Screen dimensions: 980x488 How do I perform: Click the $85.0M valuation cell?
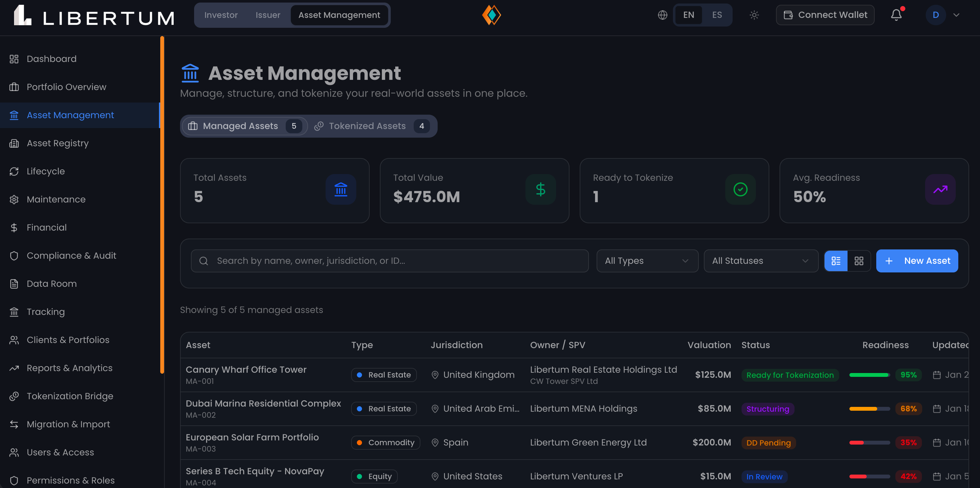coord(714,409)
